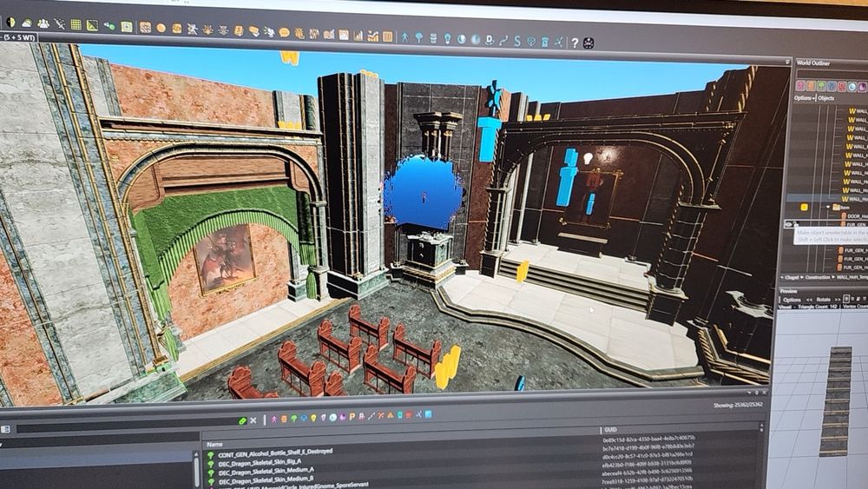Click the blue square icon ending the filter row
Image resolution: width=868 pixels, height=489 pixels.
tap(429, 414)
